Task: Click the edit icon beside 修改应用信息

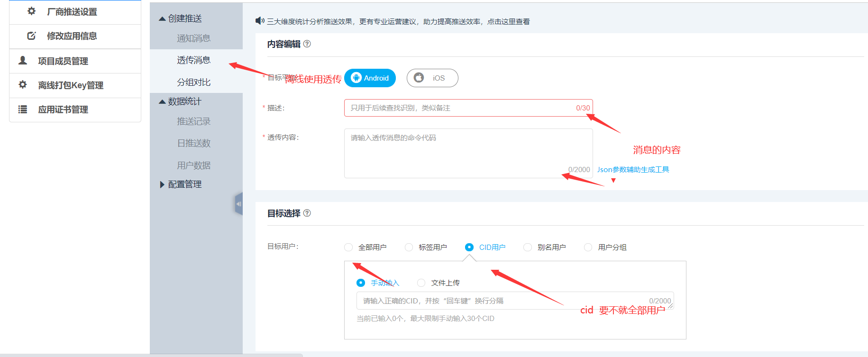Action: pos(31,36)
